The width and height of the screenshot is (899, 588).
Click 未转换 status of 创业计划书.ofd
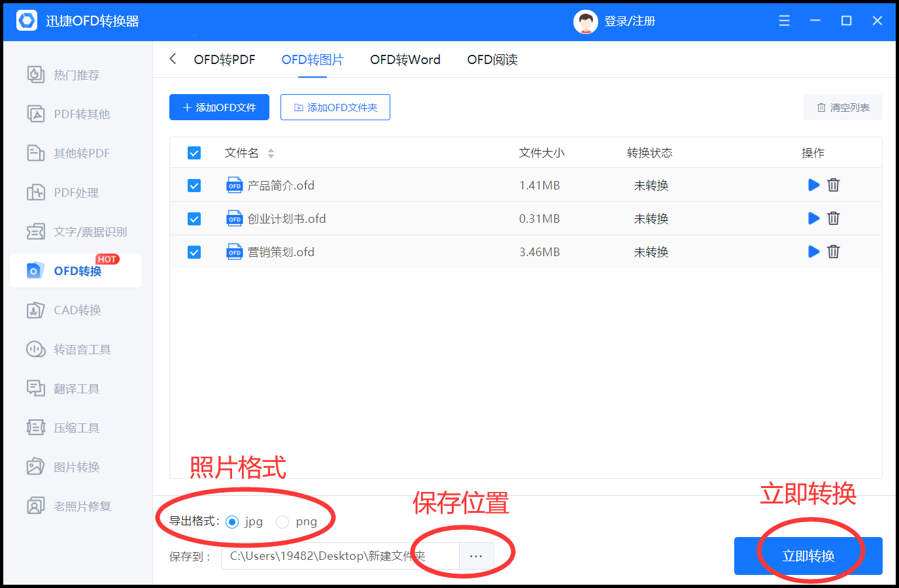point(651,219)
